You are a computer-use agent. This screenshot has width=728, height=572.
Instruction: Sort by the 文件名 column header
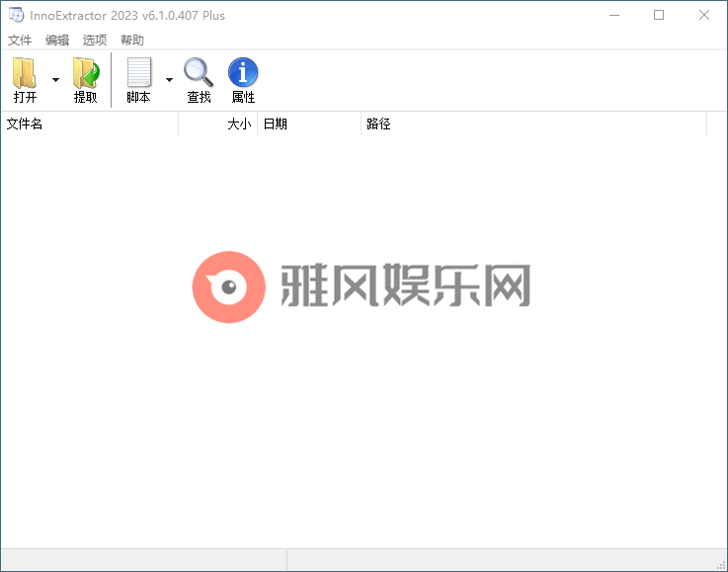[x=89, y=123]
